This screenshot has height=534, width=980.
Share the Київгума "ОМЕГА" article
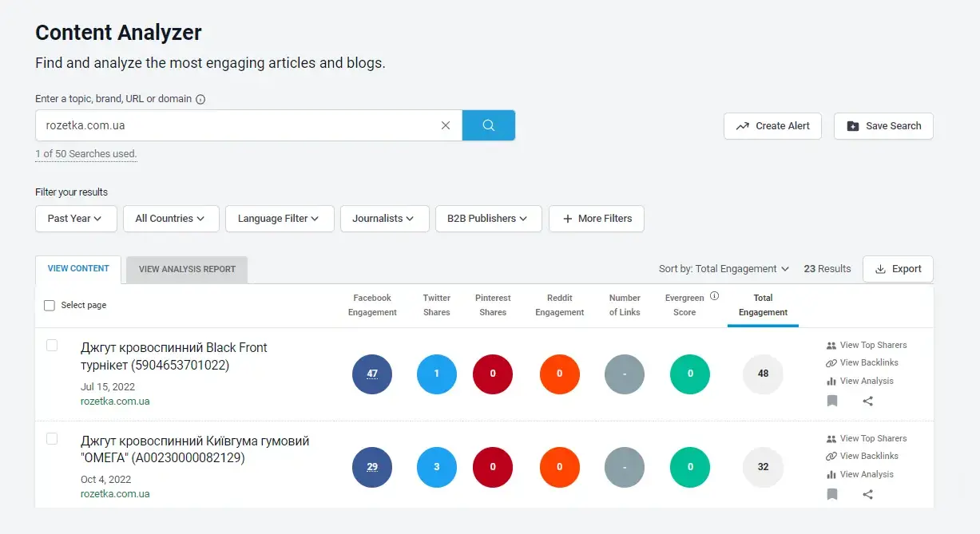[868, 494]
